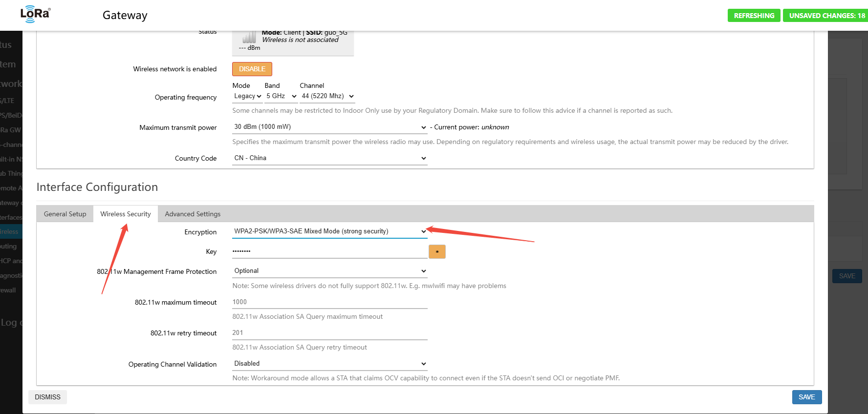Reveal the password with the asterisk button
The image size is (868, 414).
(x=437, y=251)
